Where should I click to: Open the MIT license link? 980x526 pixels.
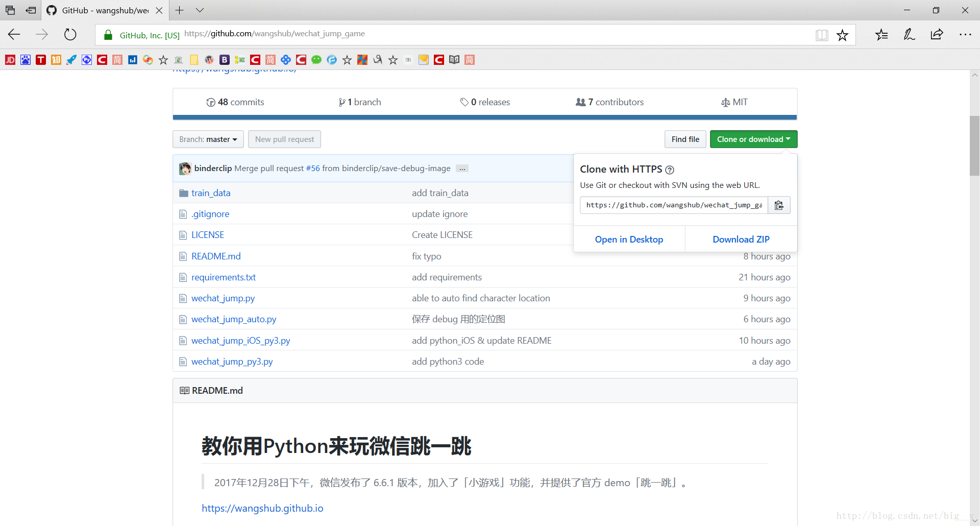[x=734, y=102]
